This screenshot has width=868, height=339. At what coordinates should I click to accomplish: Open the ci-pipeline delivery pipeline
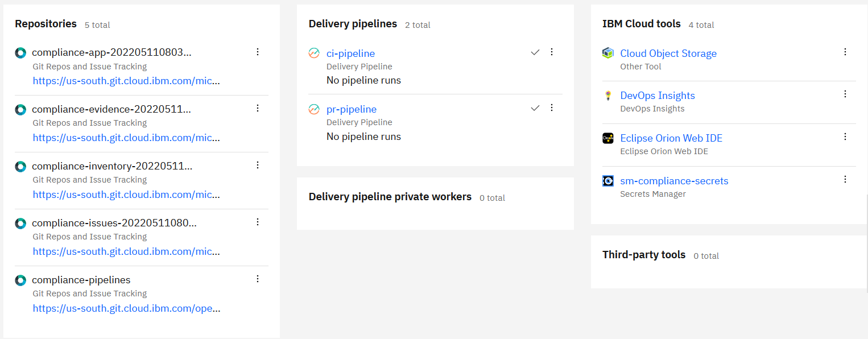point(350,53)
